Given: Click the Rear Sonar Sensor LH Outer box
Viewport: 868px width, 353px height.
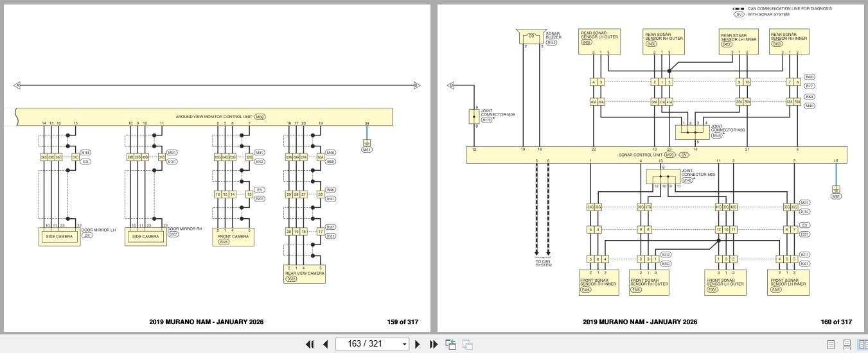Looking at the screenshot, I should [x=599, y=42].
